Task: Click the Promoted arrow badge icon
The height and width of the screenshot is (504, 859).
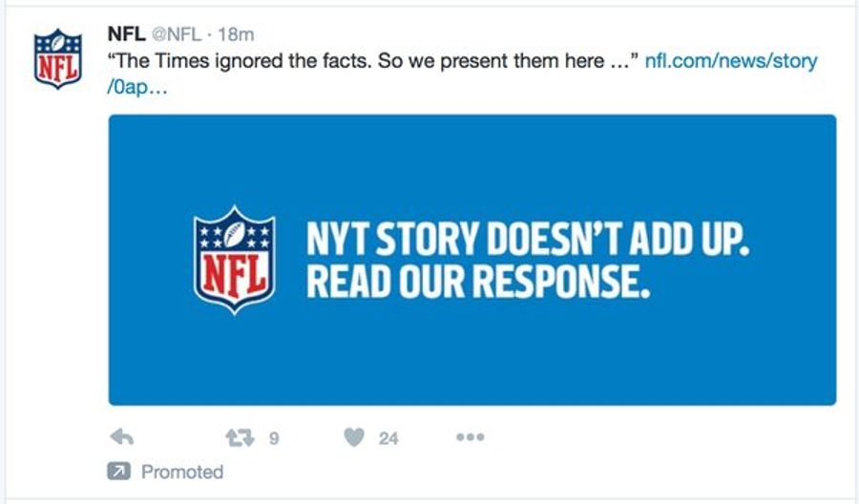Action: point(119,472)
